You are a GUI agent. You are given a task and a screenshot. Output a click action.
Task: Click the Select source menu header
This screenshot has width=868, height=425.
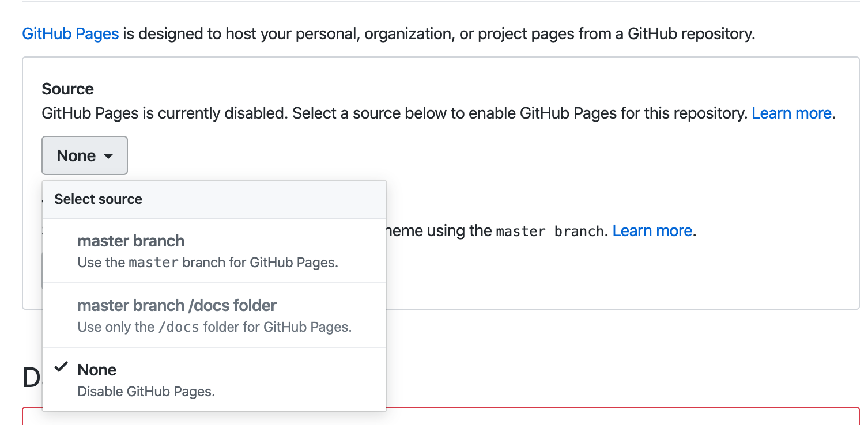pyautogui.click(x=99, y=199)
